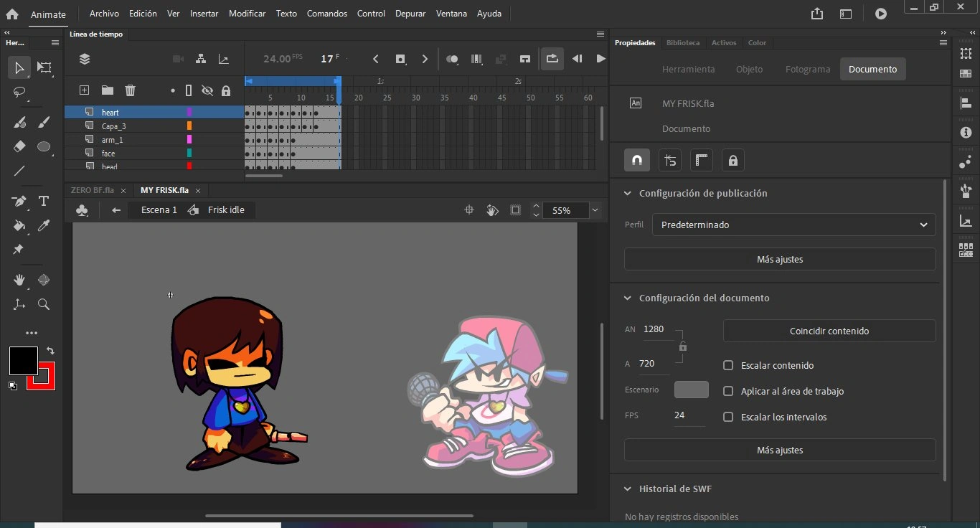Select the Zoom magnifier tool
The height and width of the screenshot is (528, 980).
tap(44, 305)
